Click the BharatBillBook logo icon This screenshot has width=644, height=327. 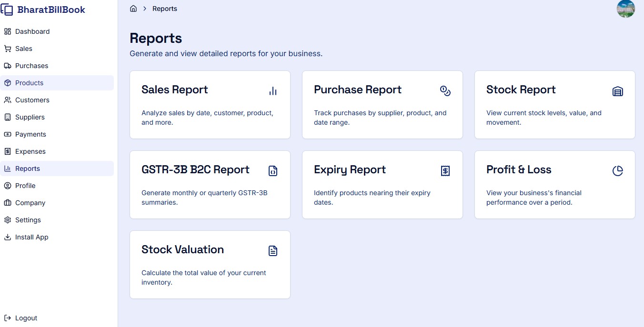click(8, 9)
